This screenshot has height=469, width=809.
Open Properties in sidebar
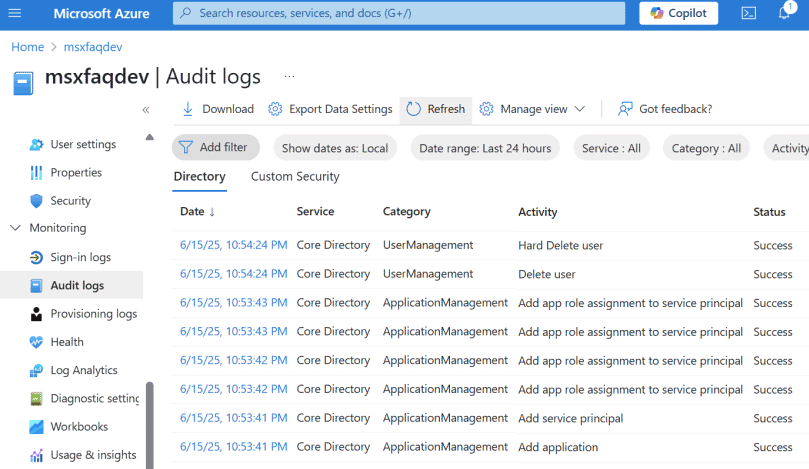(x=76, y=173)
